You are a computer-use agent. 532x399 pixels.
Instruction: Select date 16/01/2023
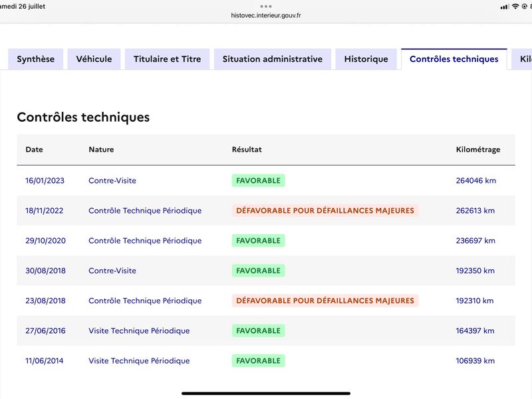pos(45,180)
